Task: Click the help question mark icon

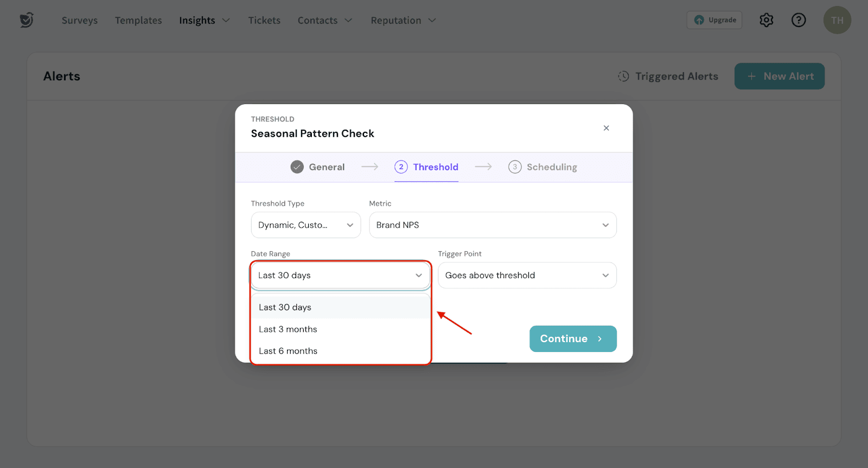Action: coord(798,20)
